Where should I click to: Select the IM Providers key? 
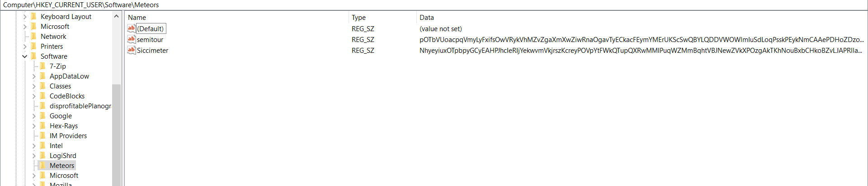68,135
